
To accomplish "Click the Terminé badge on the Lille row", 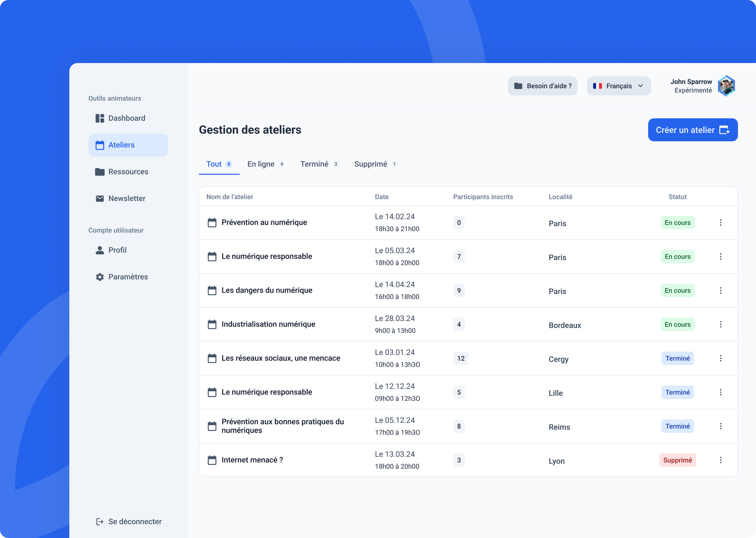I will [678, 392].
